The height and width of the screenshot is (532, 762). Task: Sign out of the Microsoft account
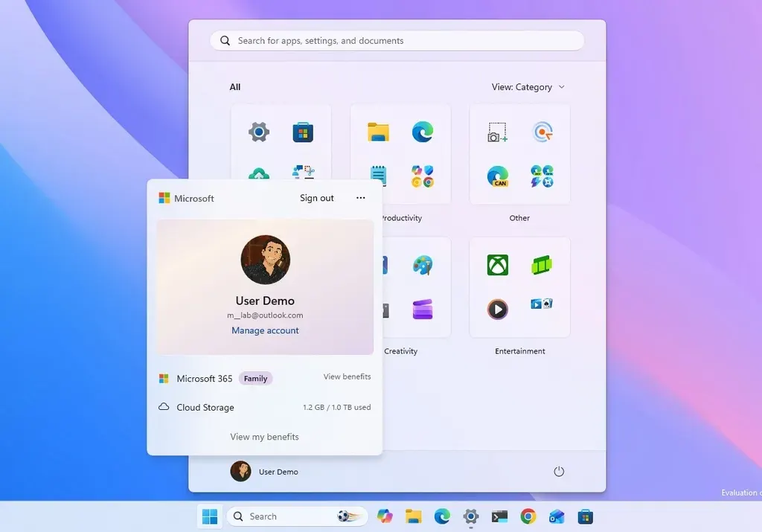(316, 198)
